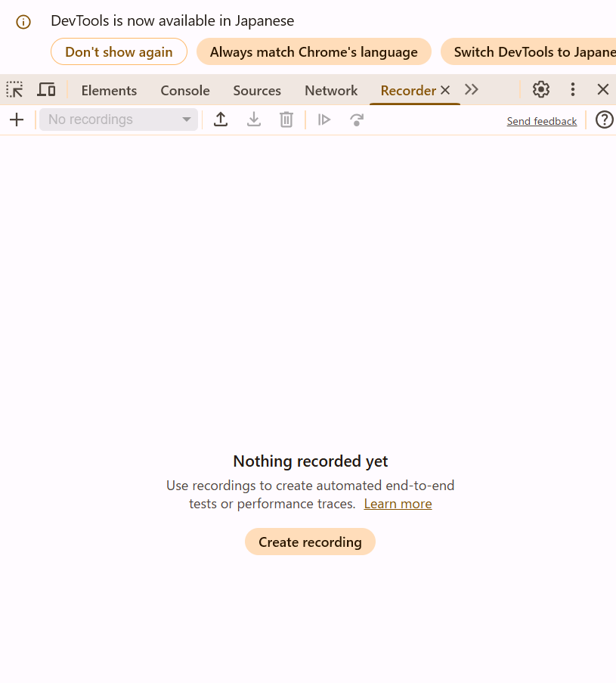Click the Create recording button
Image resolution: width=616 pixels, height=683 pixels.
tap(310, 542)
